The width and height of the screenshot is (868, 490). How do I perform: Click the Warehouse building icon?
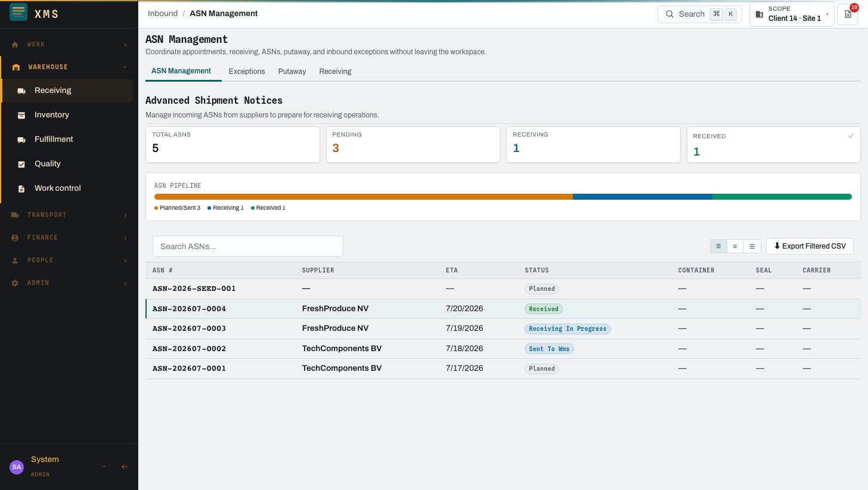pos(16,67)
